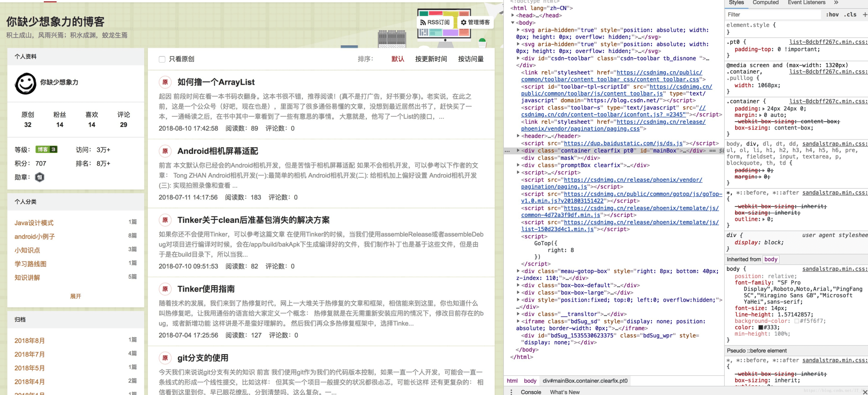Collapse the body element in DevTools
868x395 pixels.
pos(513,23)
